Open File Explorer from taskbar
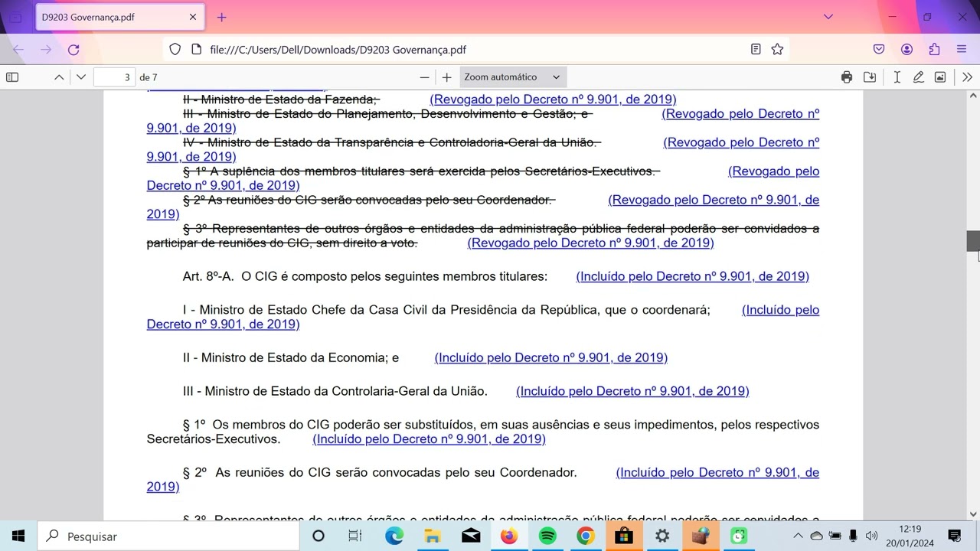 click(x=433, y=536)
